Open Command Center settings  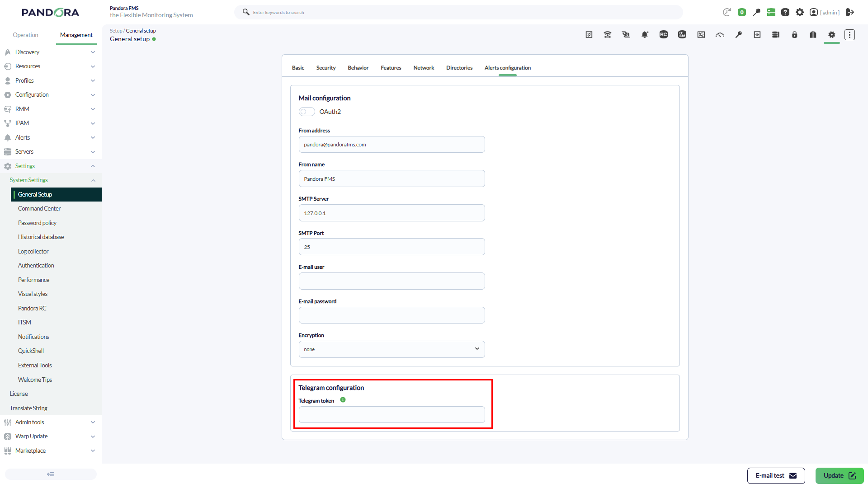pyautogui.click(x=39, y=208)
